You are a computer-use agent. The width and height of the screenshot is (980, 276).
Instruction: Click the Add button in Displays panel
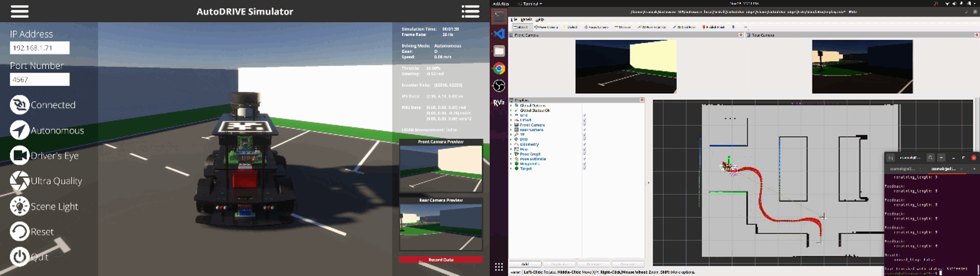(x=525, y=264)
